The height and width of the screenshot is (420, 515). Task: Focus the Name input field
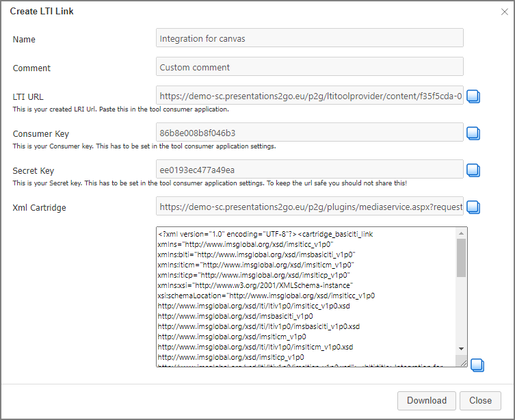[310, 38]
